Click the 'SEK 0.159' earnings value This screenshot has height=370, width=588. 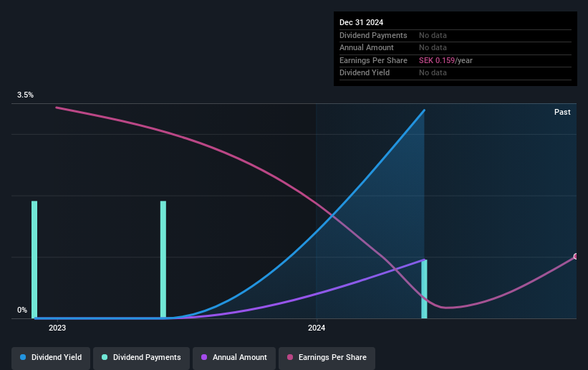[x=436, y=60]
